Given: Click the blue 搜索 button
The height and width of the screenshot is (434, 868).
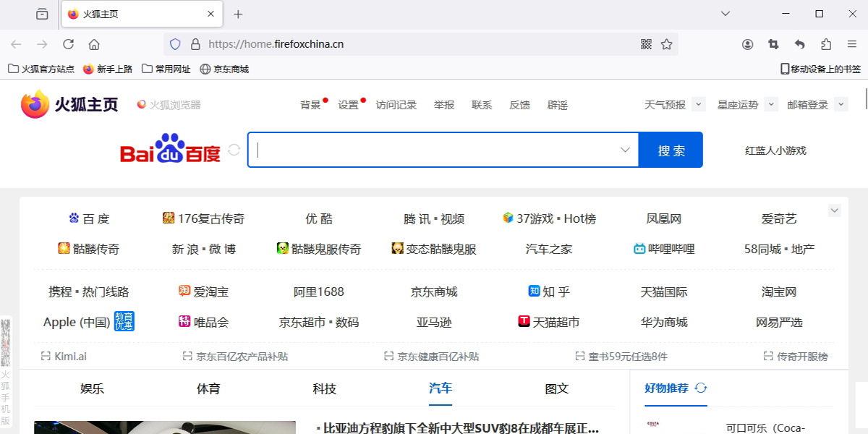Looking at the screenshot, I should point(671,150).
